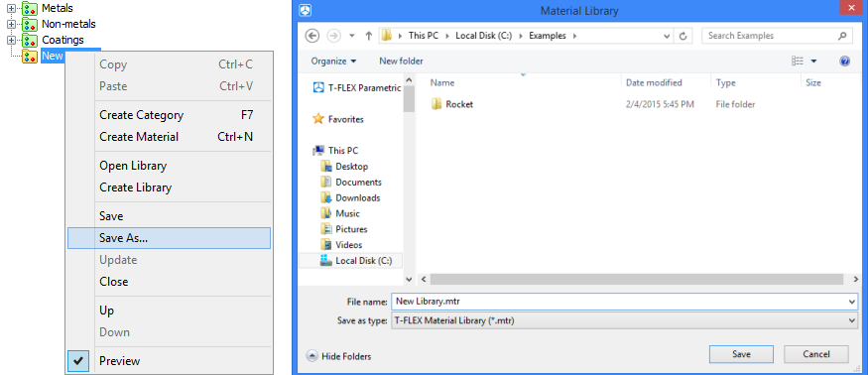The image size is (868, 375).
Task: Select the Rocket folder
Action: pos(452,104)
